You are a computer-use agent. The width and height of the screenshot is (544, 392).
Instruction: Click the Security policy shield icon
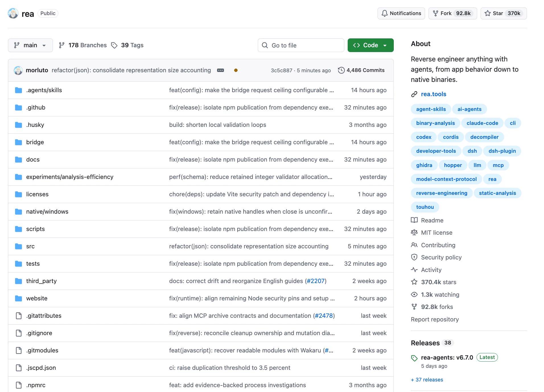414,257
